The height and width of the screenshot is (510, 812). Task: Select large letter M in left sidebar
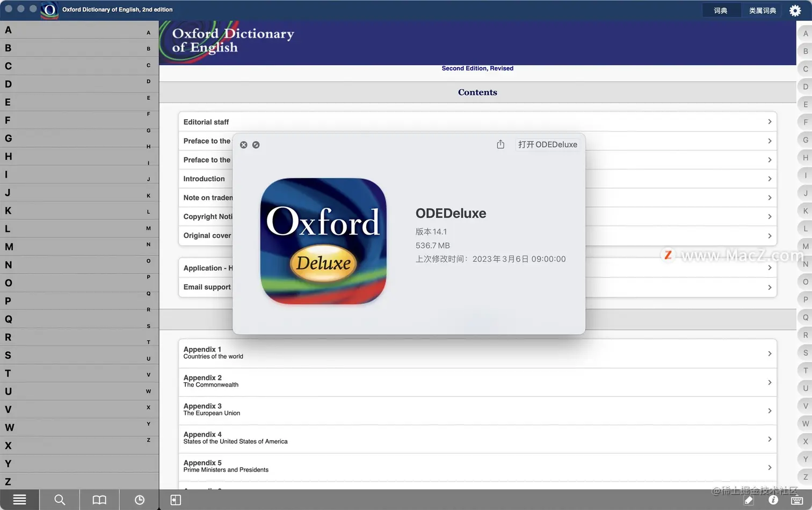point(9,247)
